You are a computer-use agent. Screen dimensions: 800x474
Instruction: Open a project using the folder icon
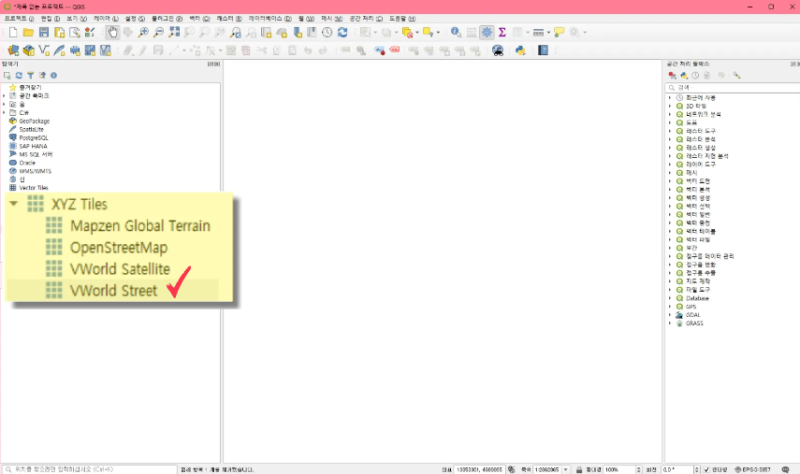pos(28,32)
